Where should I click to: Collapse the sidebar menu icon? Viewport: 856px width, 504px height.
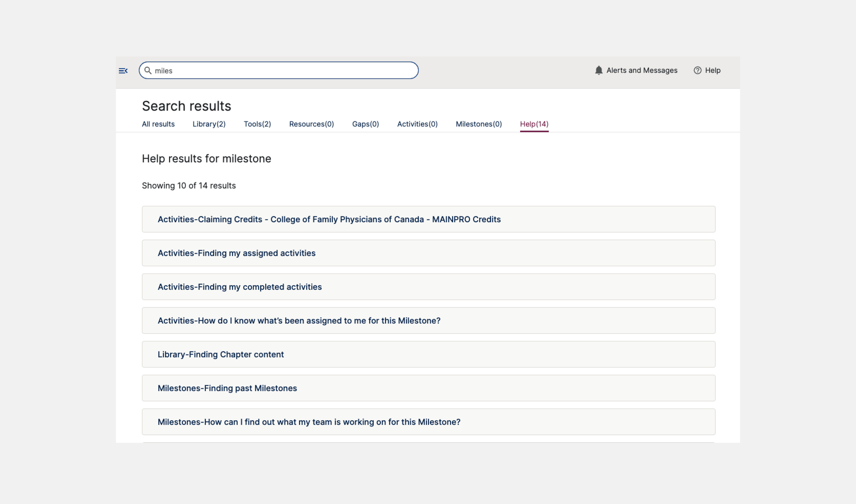pyautogui.click(x=123, y=71)
